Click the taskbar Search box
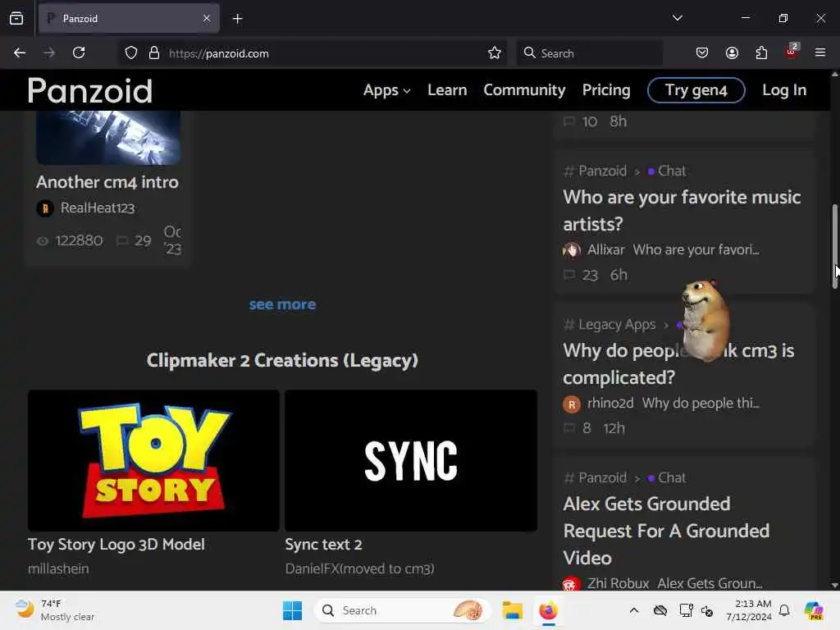 [403, 610]
